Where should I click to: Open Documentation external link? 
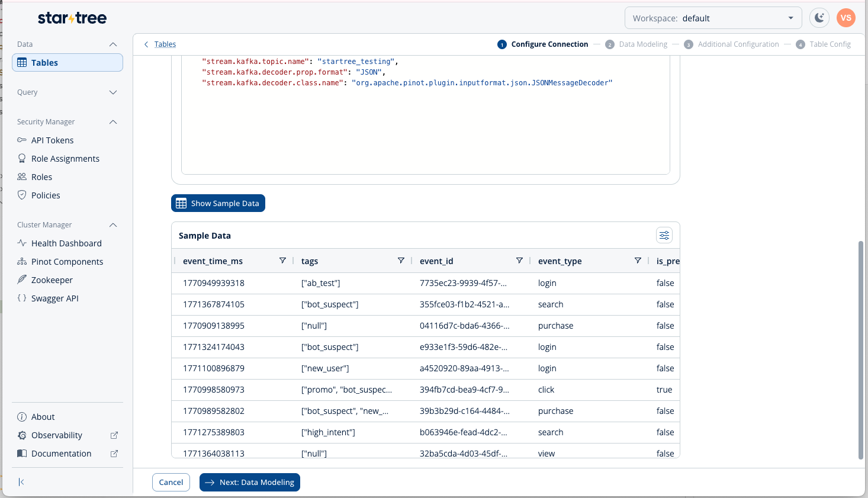[62, 454]
